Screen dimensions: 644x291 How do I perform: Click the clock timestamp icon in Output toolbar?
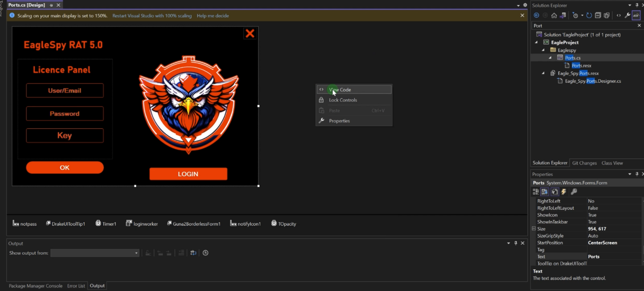coord(206,253)
